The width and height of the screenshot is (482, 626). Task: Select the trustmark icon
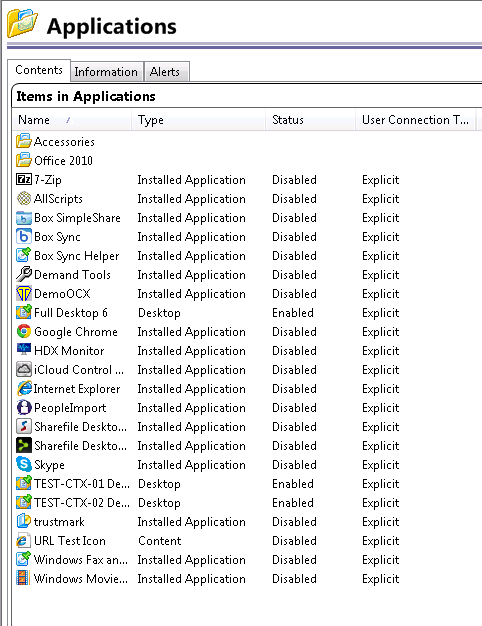tap(24, 521)
